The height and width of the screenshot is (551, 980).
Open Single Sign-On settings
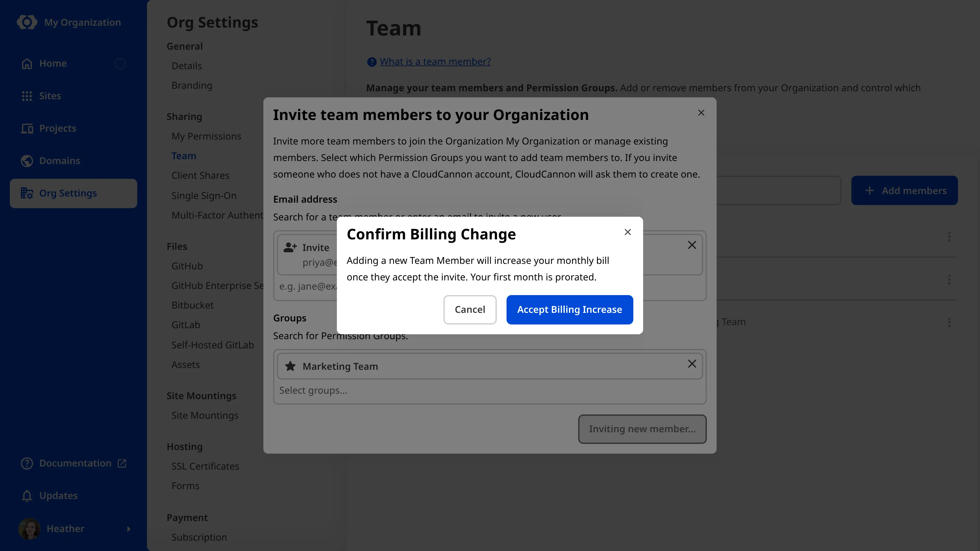point(204,196)
